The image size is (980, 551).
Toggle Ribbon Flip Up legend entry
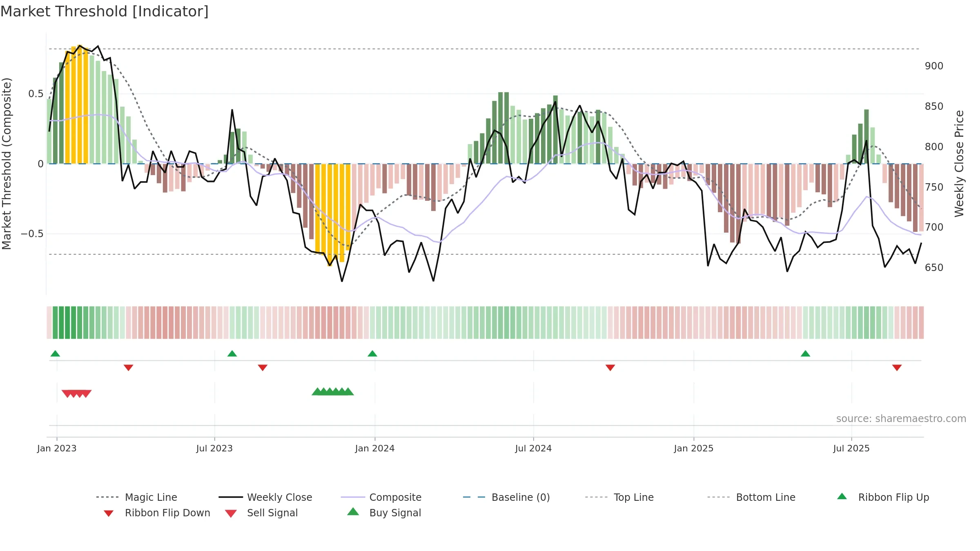pyautogui.click(x=883, y=497)
